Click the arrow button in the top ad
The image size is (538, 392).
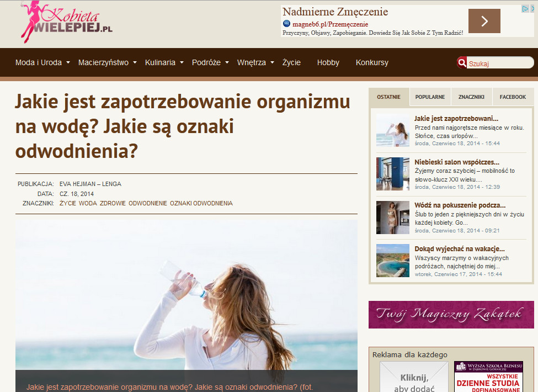point(484,21)
